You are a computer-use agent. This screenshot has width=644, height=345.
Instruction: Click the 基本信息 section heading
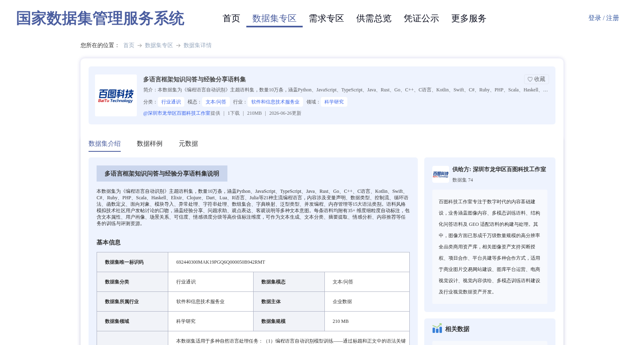109,242
